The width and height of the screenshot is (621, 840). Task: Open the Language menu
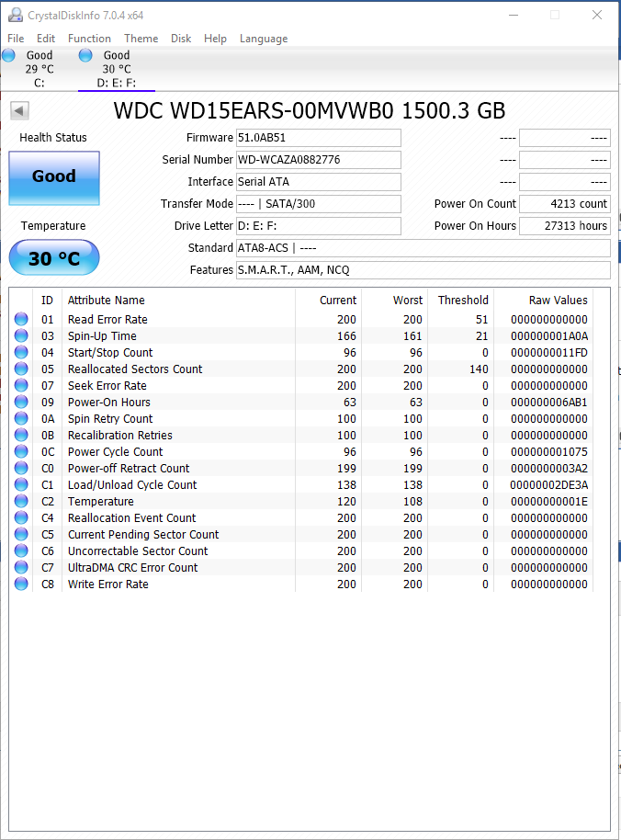click(264, 39)
